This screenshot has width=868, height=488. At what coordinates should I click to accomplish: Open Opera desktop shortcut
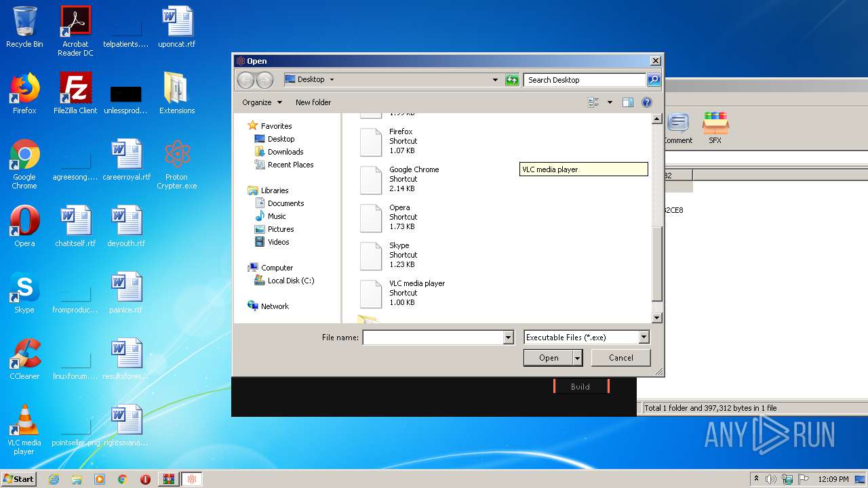[24, 226]
